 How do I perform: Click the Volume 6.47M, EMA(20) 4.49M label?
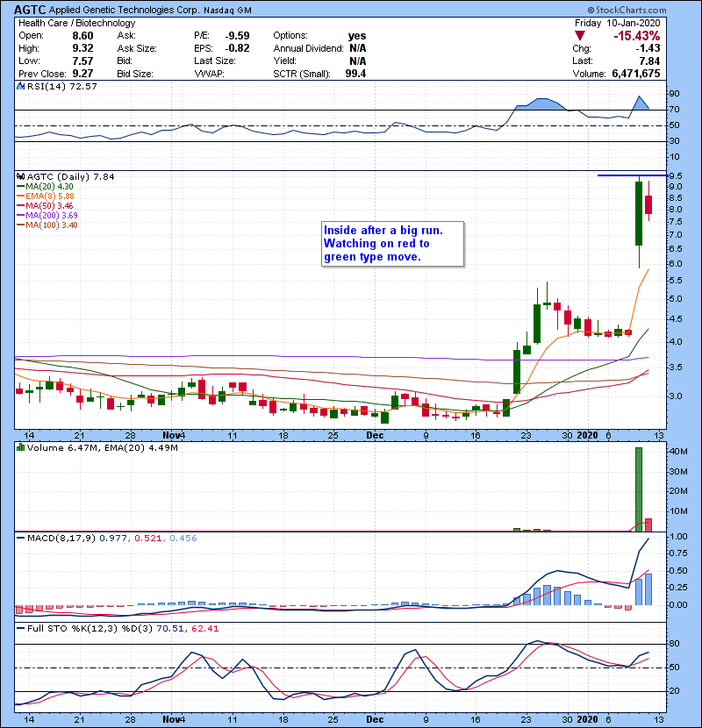point(103,448)
